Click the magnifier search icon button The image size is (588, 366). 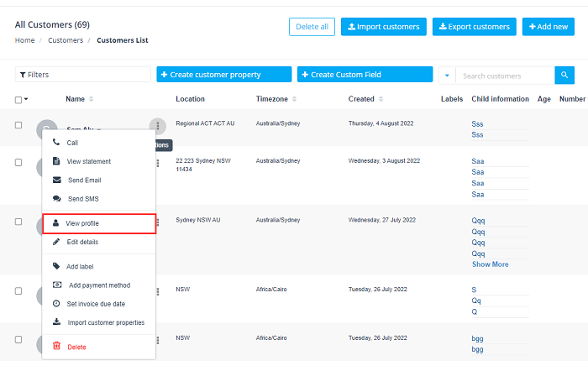(x=564, y=76)
